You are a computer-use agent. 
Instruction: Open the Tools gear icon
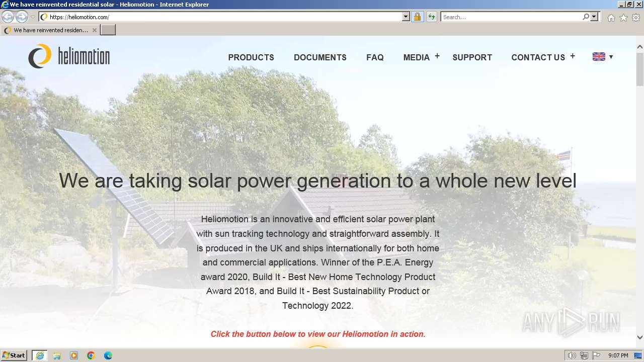pyautogui.click(x=636, y=18)
